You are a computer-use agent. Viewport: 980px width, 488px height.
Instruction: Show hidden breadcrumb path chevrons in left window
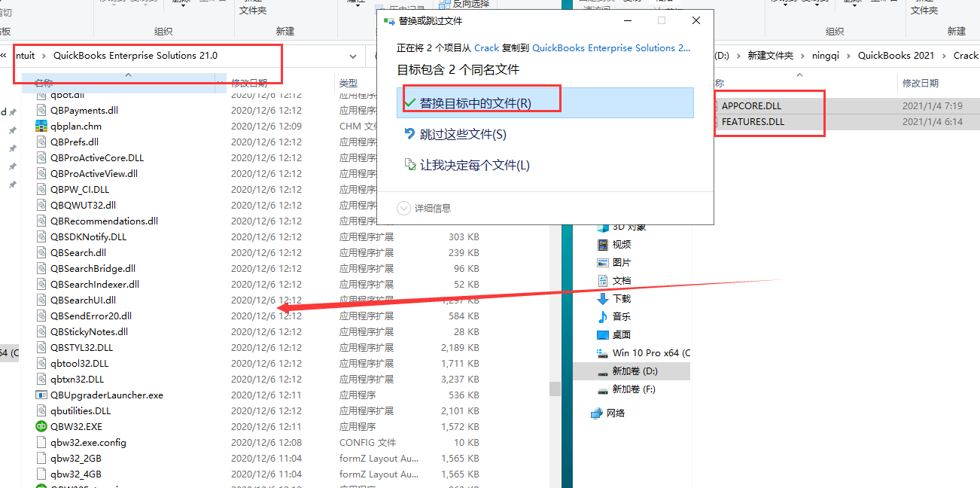(4, 56)
